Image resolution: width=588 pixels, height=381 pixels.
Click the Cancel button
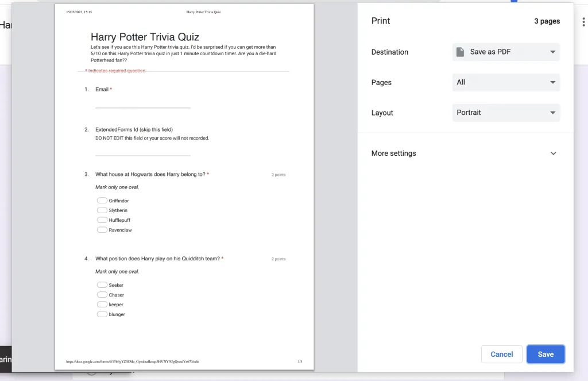coord(501,354)
